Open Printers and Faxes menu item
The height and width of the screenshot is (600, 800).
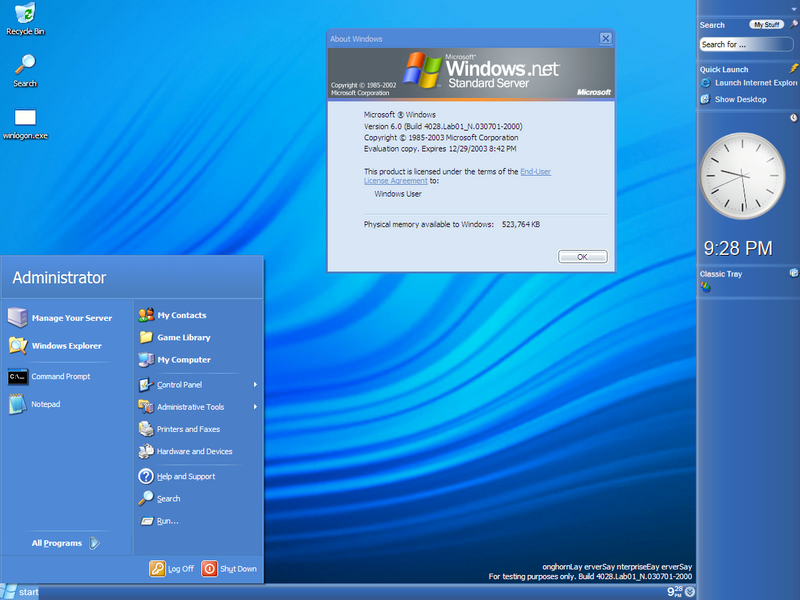point(187,429)
